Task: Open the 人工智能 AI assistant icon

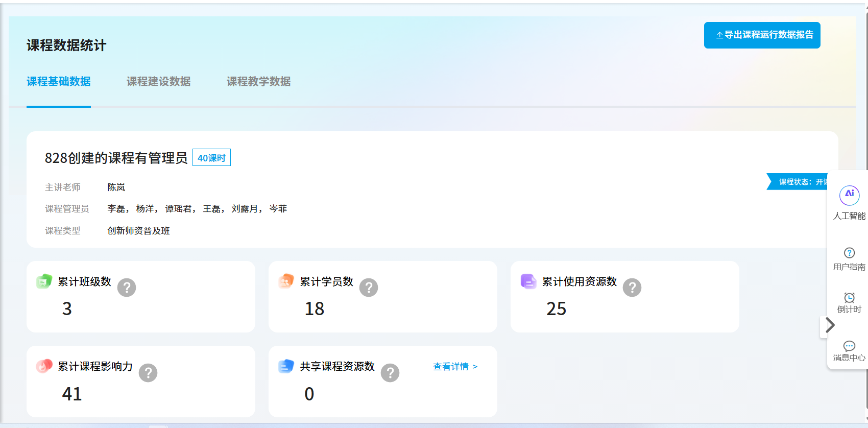Action: pos(850,195)
